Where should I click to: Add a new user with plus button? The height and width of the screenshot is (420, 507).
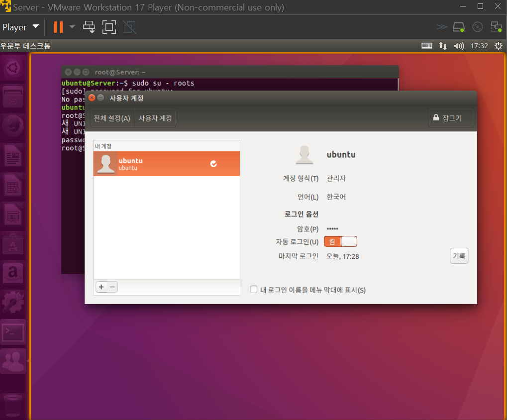pyautogui.click(x=101, y=287)
